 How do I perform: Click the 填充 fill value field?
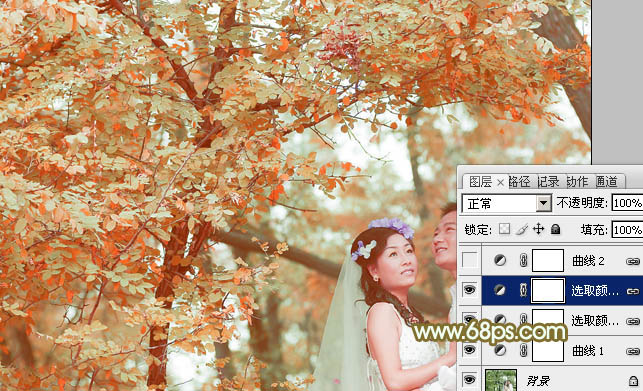coord(627,230)
